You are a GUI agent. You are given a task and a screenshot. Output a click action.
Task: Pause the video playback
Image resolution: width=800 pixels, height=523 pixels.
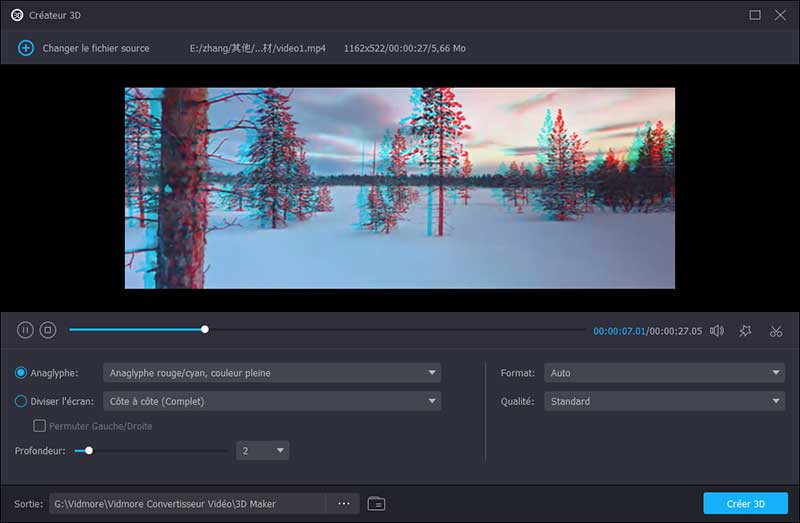click(x=25, y=330)
